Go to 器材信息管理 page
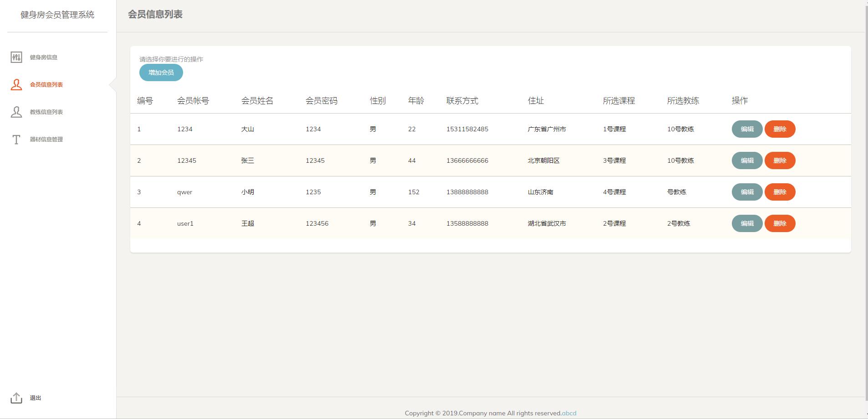Viewport: 868px width, 419px height. coord(46,140)
